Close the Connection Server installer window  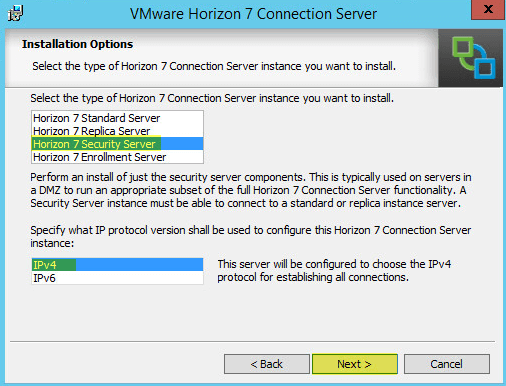pos(488,9)
